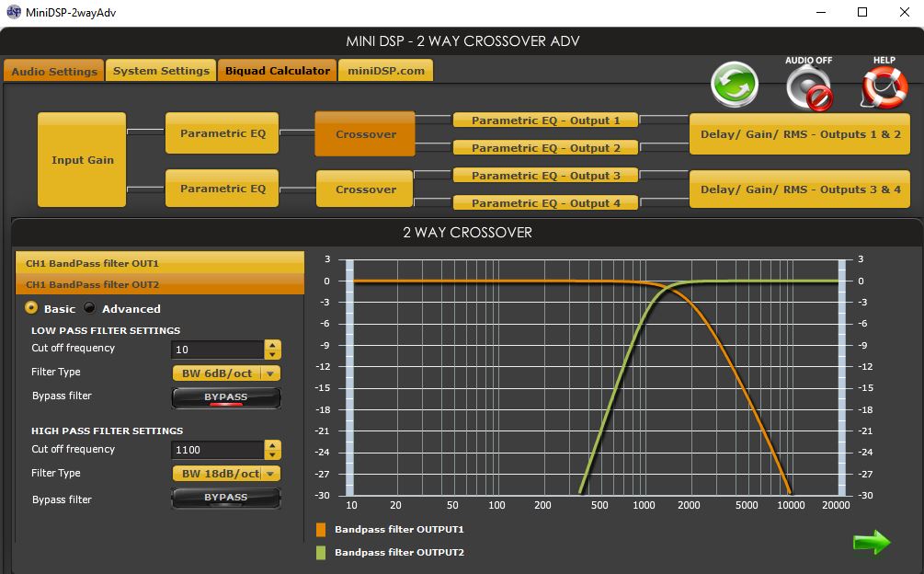Open the upper channel Parametric EQ block
This screenshot has width=924, height=574.
click(x=222, y=133)
